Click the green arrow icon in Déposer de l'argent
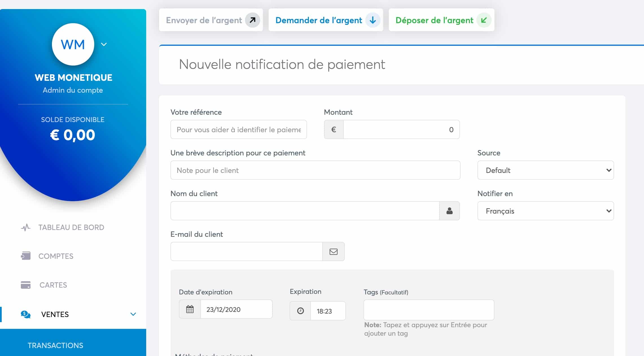The height and width of the screenshot is (356, 644). click(x=484, y=20)
